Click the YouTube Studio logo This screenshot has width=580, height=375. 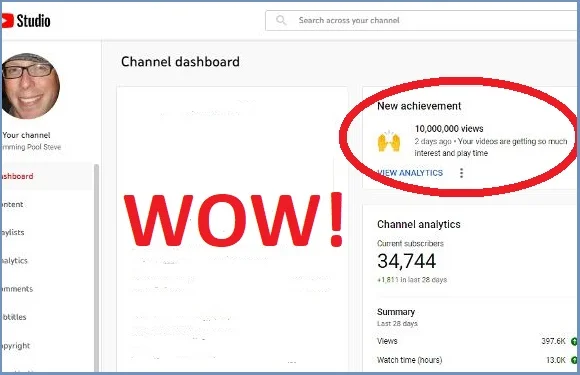(x=26, y=21)
